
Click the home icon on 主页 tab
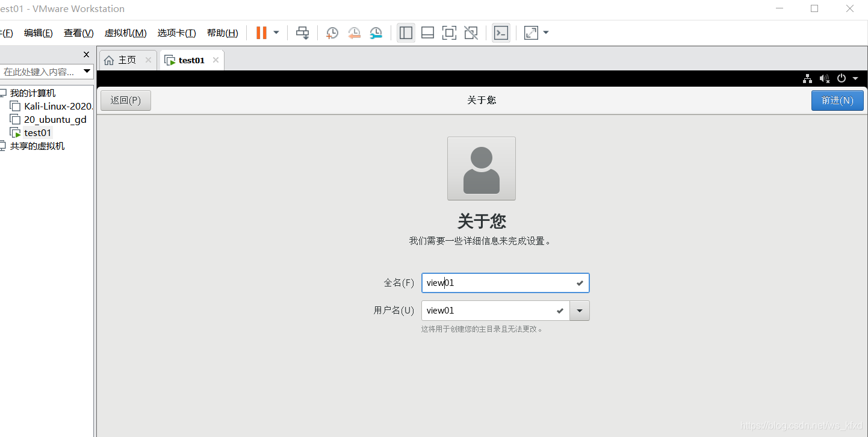click(x=109, y=60)
